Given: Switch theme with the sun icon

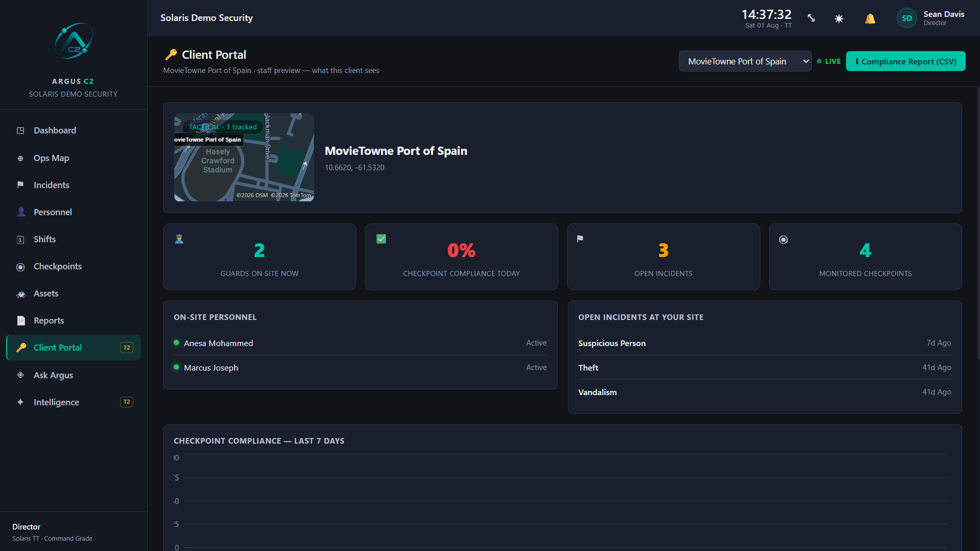Looking at the screenshot, I should (x=839, y=18).
